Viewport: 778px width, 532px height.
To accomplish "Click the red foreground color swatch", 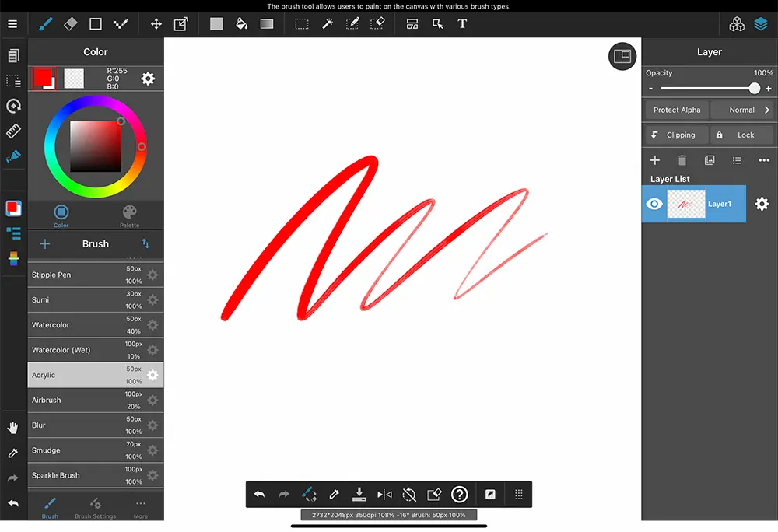I will coord(42,77).
